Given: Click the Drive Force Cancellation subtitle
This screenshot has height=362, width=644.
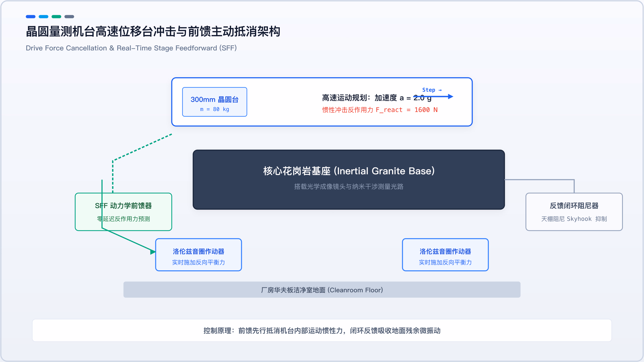Looking at the screenshot, I should [131, 48].
